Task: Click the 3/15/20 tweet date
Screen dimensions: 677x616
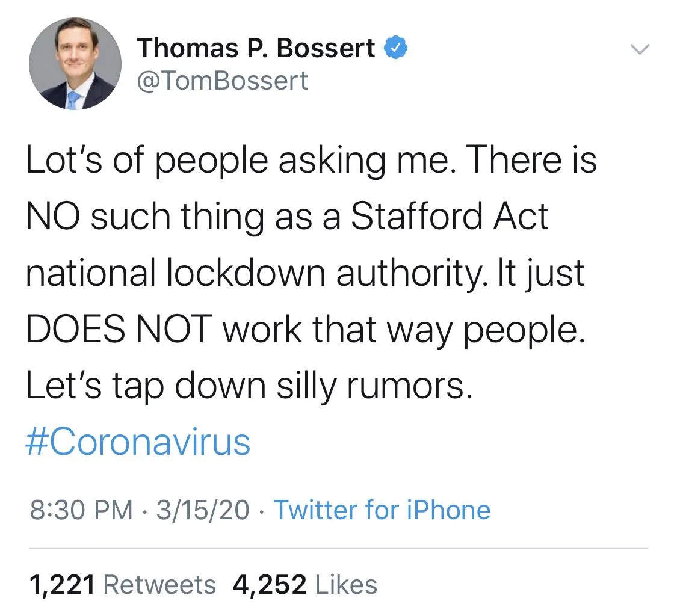Action: [x=202, y=510]
